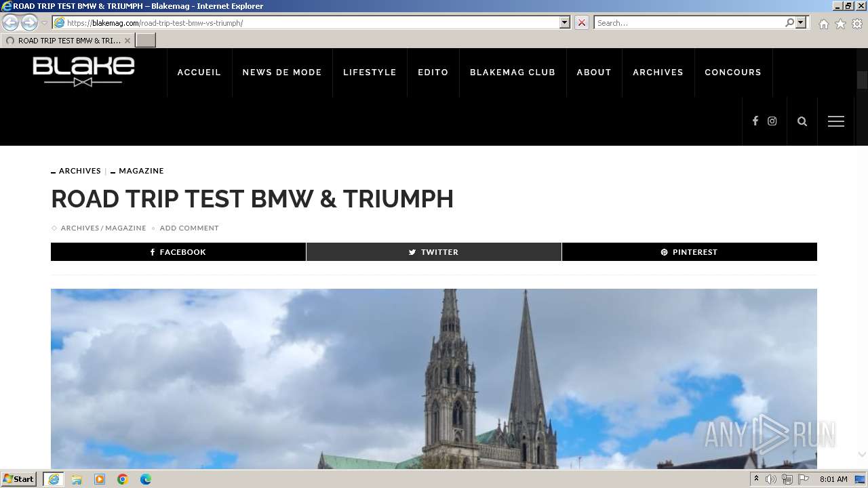Open the EDITO menu item
Screen dimensions: 868x488
[433, 73]
